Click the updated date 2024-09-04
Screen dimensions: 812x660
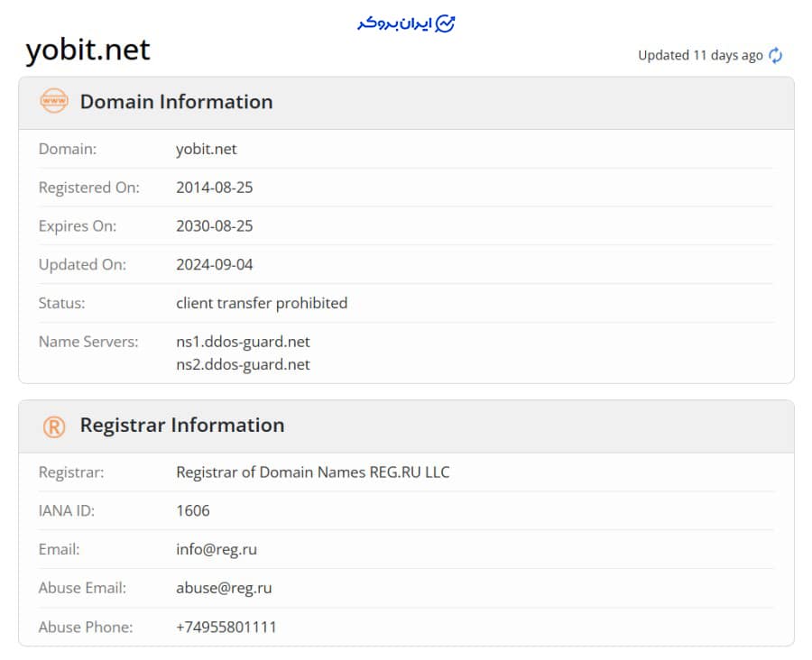214,265
